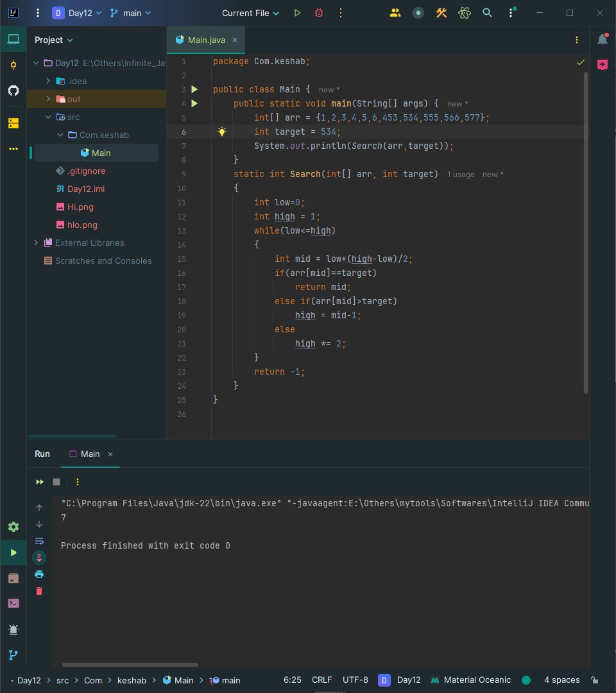Viewport: 616px width, 693px height.
Task: Open build tools hammer icon
Action: (441, 13)
